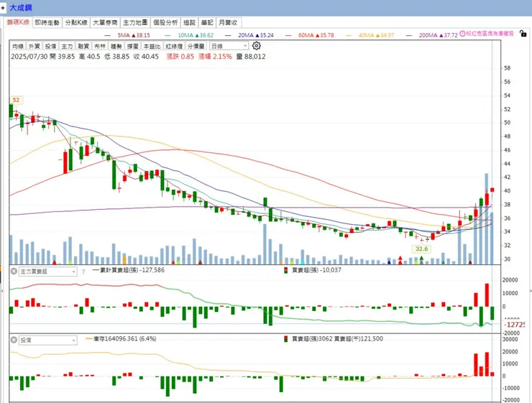Click the plus icon beside 大成鋼
The width and height of the screenshot is (532, 403).
coord(3,7)
